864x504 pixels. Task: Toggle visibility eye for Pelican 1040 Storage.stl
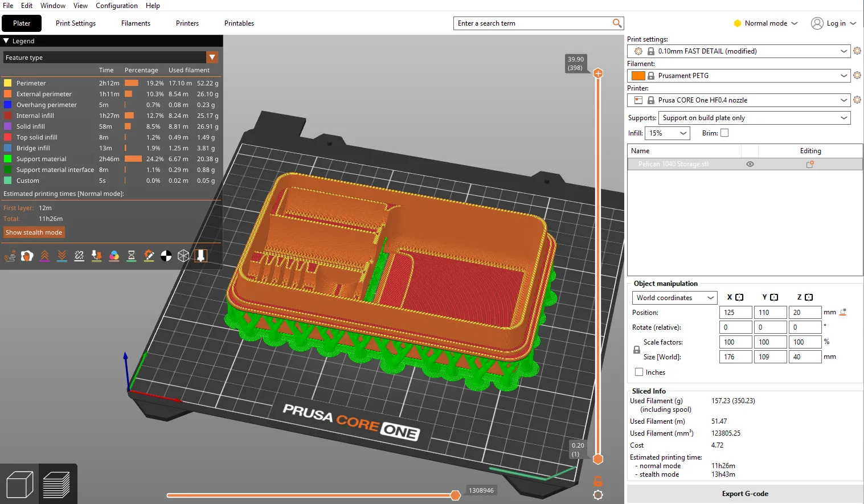pos(750,164)
